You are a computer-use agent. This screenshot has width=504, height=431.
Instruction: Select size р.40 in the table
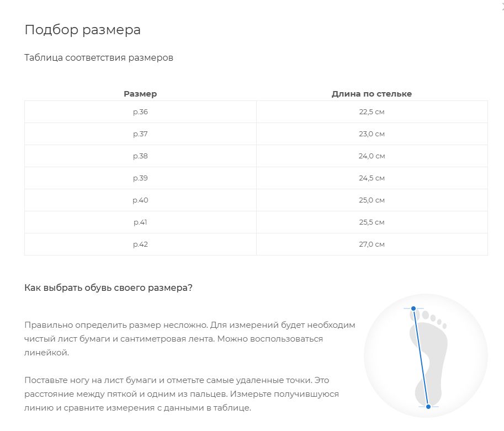coord(140,200)
